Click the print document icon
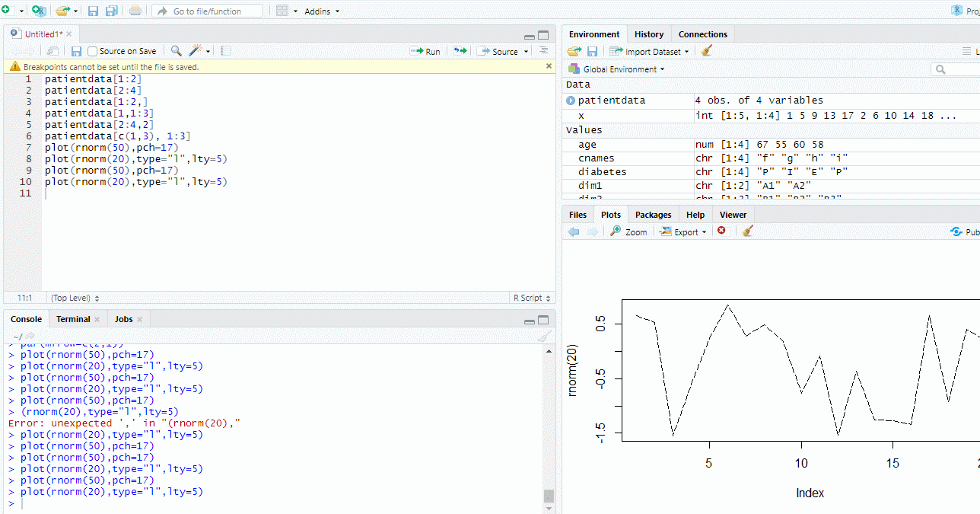 135,11
